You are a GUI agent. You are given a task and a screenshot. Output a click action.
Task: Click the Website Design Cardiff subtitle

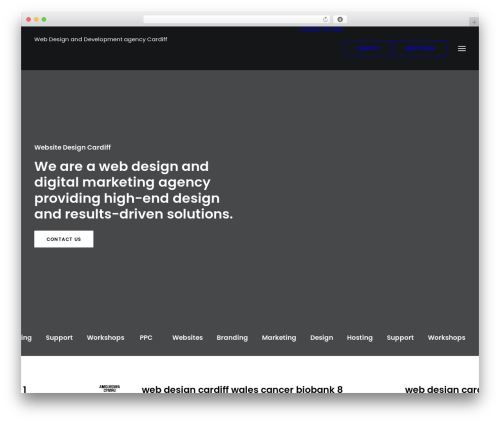tap(72, 147)
